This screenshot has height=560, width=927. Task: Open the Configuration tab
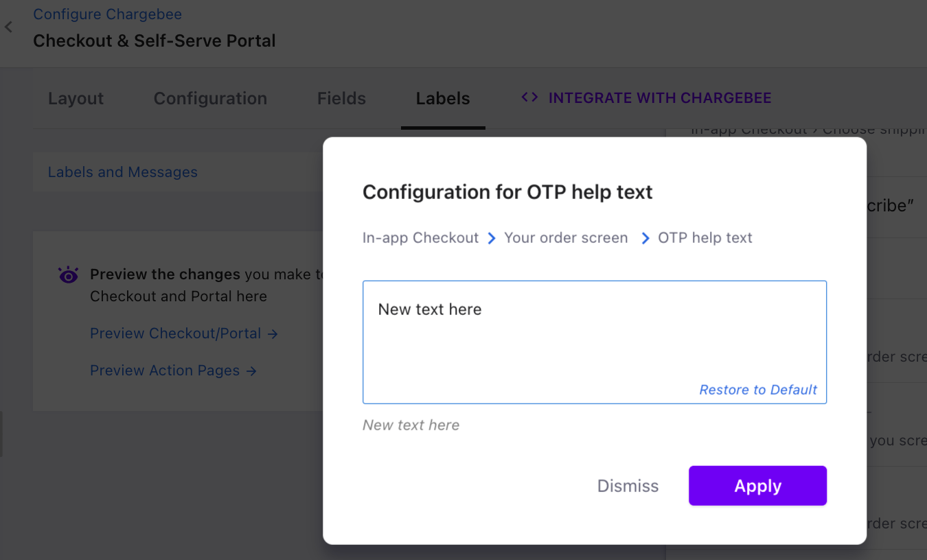coord(210,98)
